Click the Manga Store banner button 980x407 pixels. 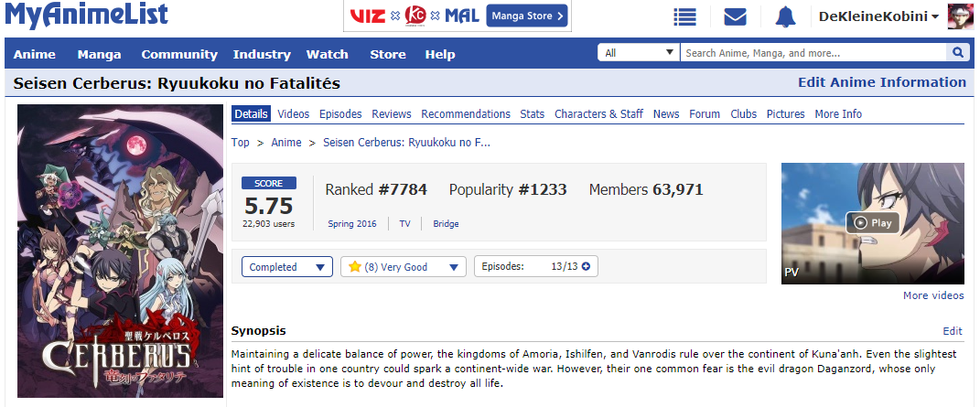tap(527, 16)
